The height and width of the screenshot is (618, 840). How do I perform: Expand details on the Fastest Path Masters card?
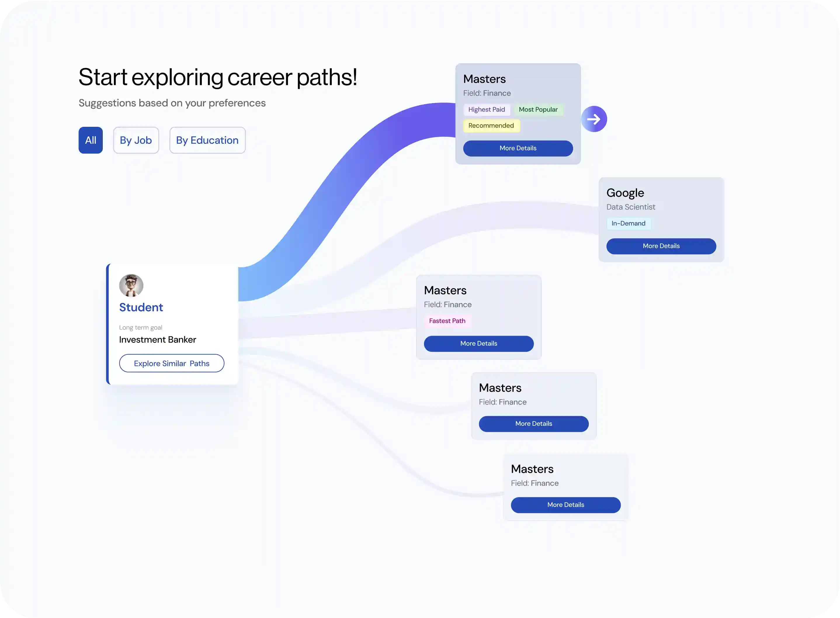pyautogui.click(x=478, y=343)
